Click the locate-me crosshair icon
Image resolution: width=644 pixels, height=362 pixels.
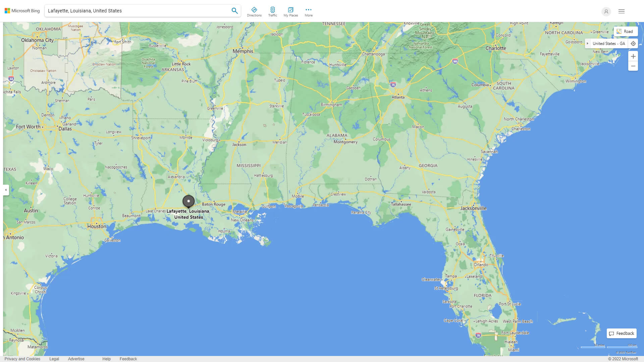(x=633, y=43)
